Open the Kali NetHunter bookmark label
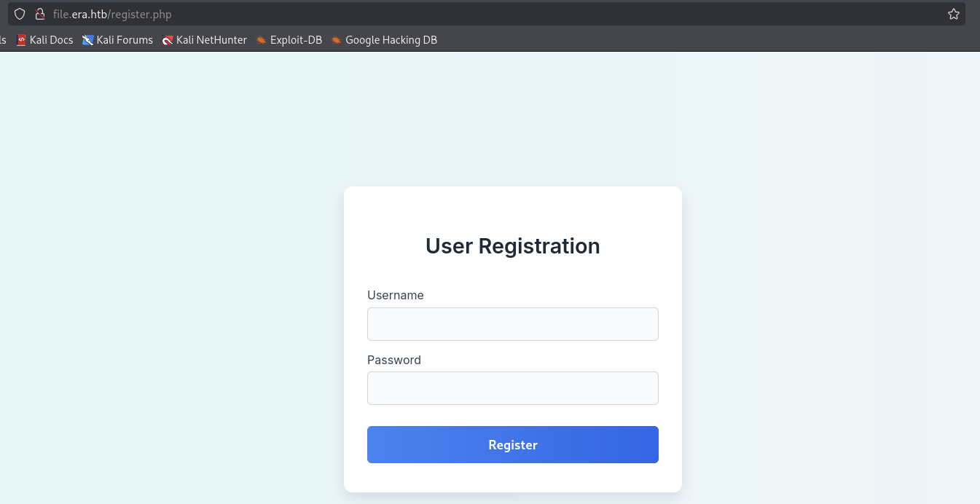Viewport: 980px width, 504px height. 211,40
